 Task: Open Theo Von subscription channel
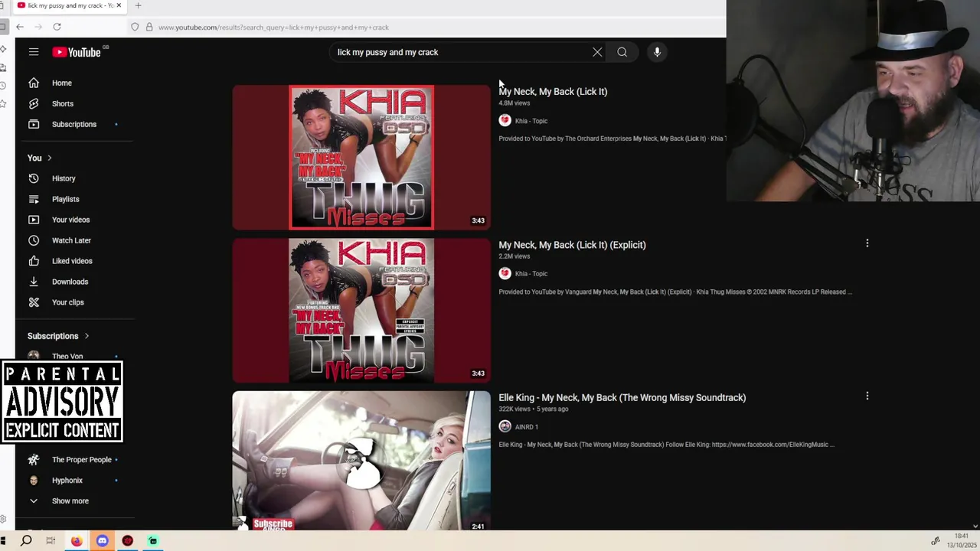[67, 356]
